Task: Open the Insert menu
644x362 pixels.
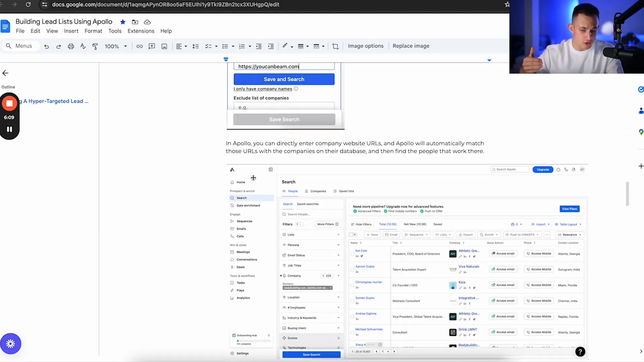Action: coord(71,31)
